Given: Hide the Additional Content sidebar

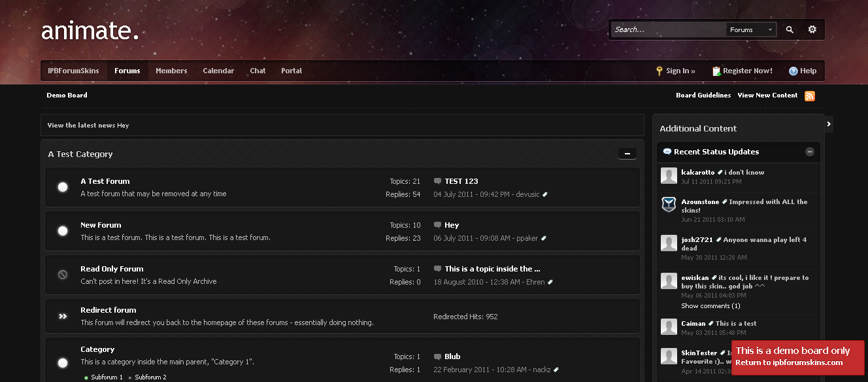Looking at the screenshot, I should coord(829,124).
